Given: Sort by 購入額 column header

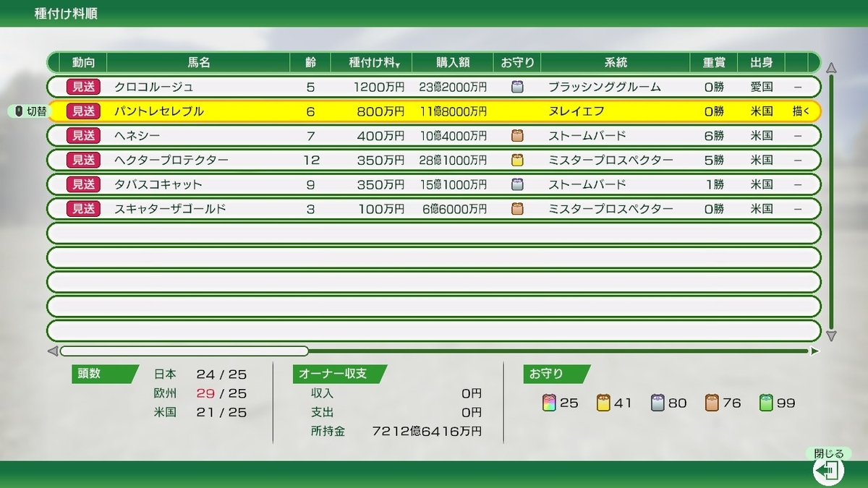Looking at the screenshot, I should [x=452, y=63].
